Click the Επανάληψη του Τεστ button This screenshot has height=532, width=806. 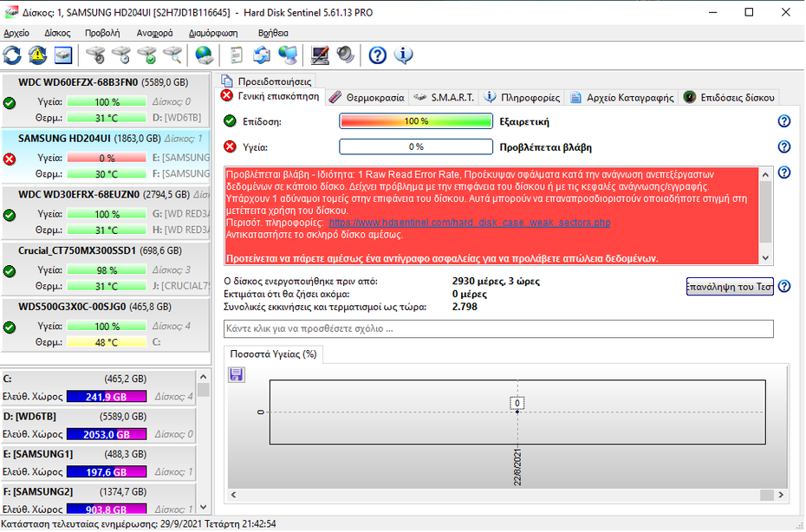(x=730, y=286)
